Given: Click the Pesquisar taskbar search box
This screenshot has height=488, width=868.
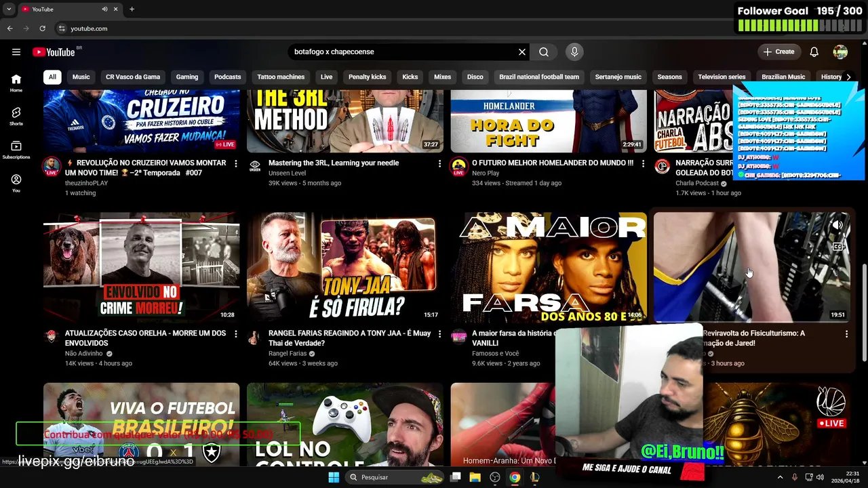Looking at the screenshot, I should coord(395,477).
